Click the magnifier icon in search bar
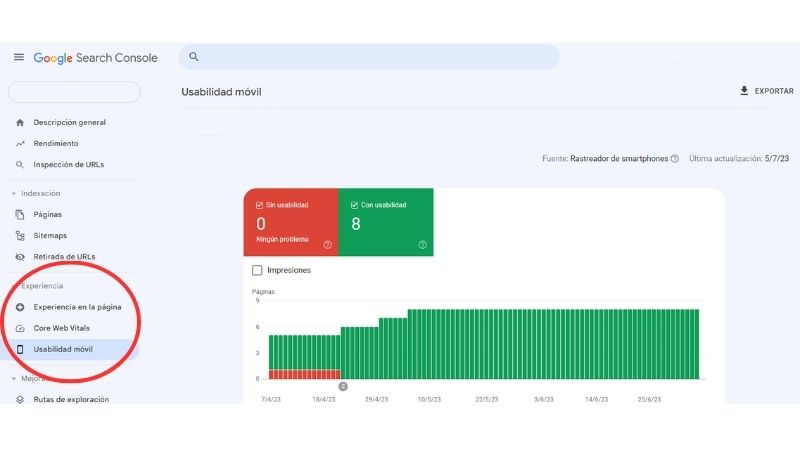This screenshot has width=800, height=450. coord(194,57)
